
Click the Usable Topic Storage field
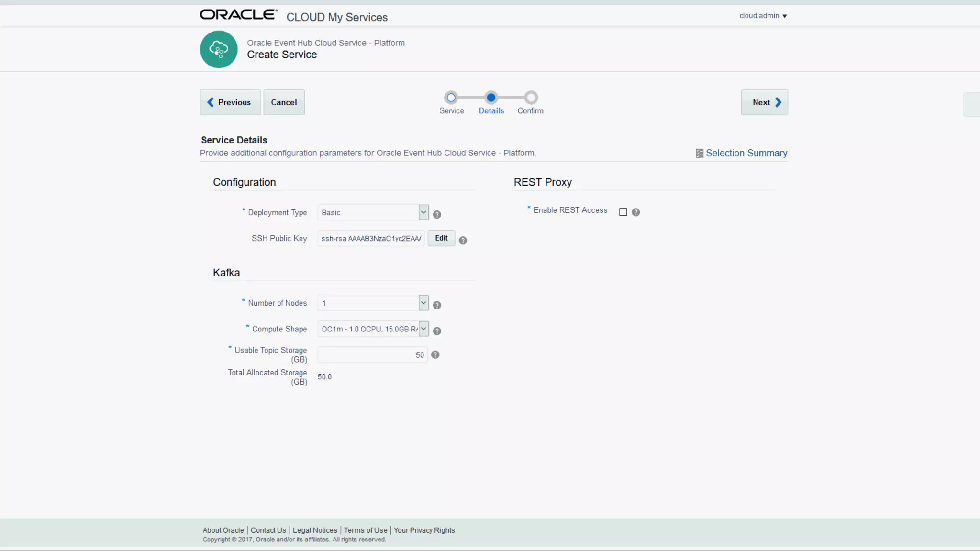tap(372, 355)
